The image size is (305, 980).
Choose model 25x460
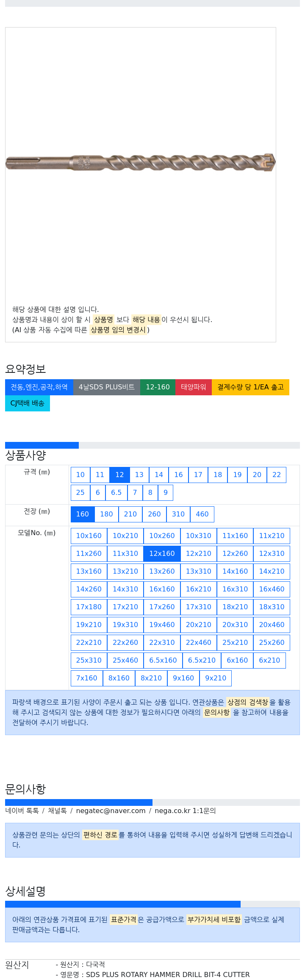tap(125, 660)
